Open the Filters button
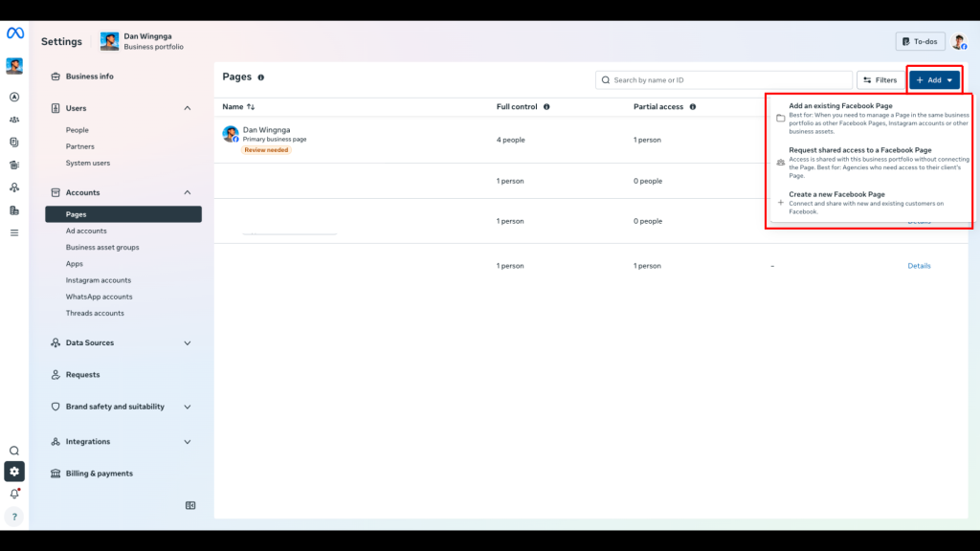Image resolution: width=980 pixels, height=551 pixels. (x=880, y=80)
